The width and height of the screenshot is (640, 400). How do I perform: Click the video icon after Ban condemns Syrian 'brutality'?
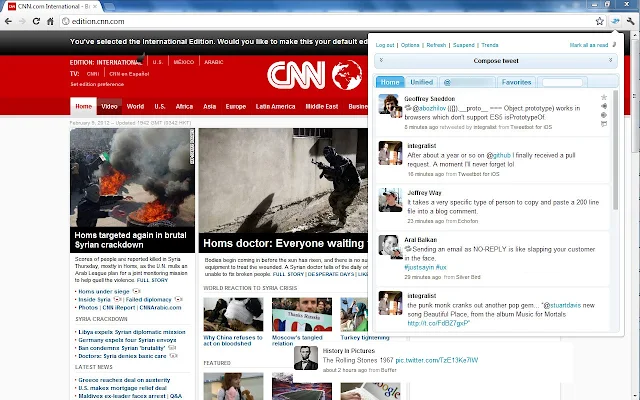172,348
